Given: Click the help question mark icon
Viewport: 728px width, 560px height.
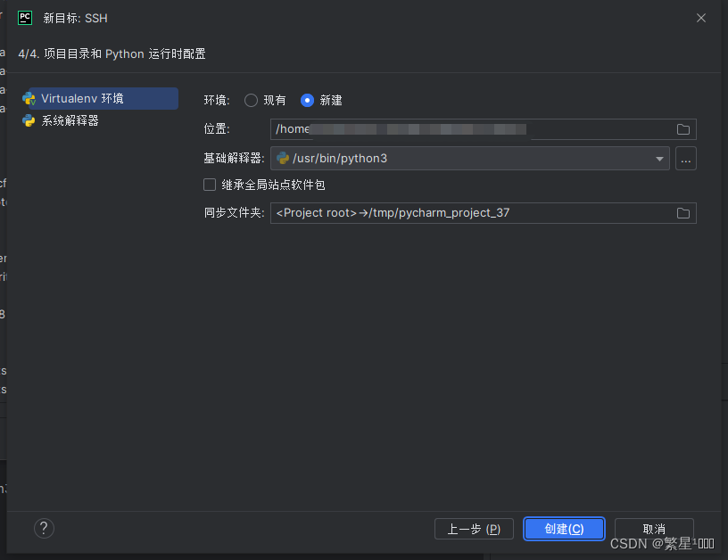Looking at the screenshot, I should (44, 528).
